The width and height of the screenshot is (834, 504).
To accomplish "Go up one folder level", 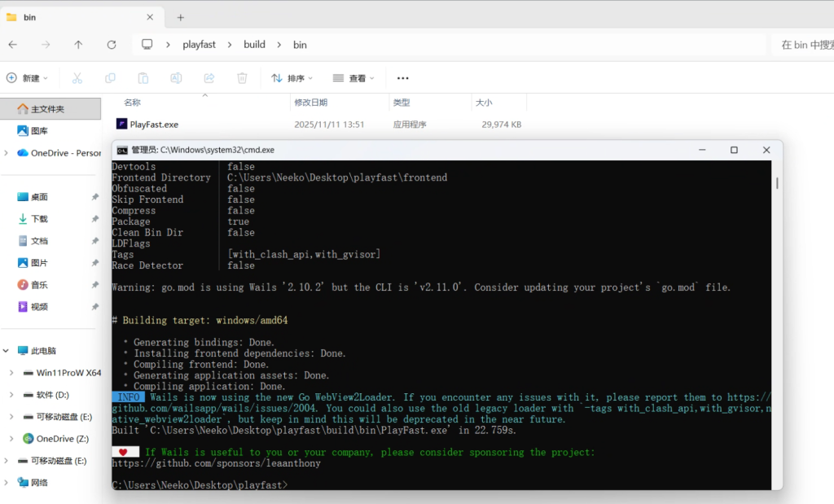I will 78,45.
